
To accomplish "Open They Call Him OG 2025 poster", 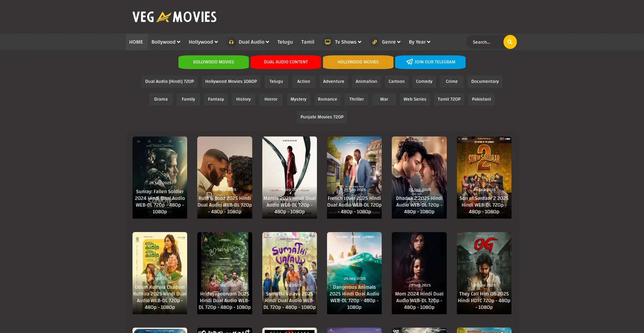I will 484,273.
